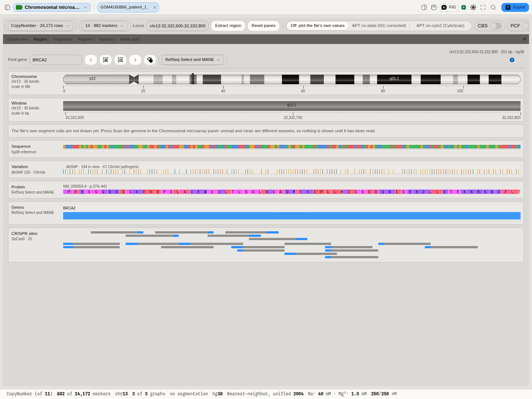
Task: Click the Reset panes button
Action: click(263, 26)
